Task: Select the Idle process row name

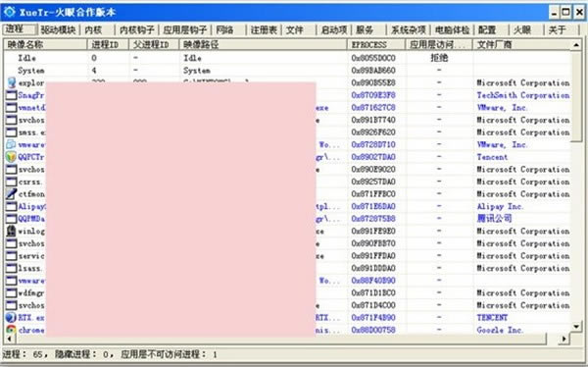Action: 27,58
